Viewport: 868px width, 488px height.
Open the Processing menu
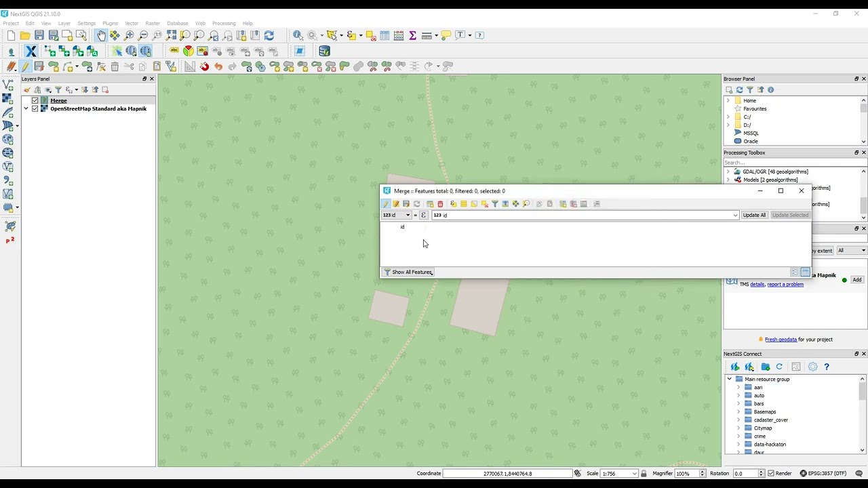click(224, 23)
